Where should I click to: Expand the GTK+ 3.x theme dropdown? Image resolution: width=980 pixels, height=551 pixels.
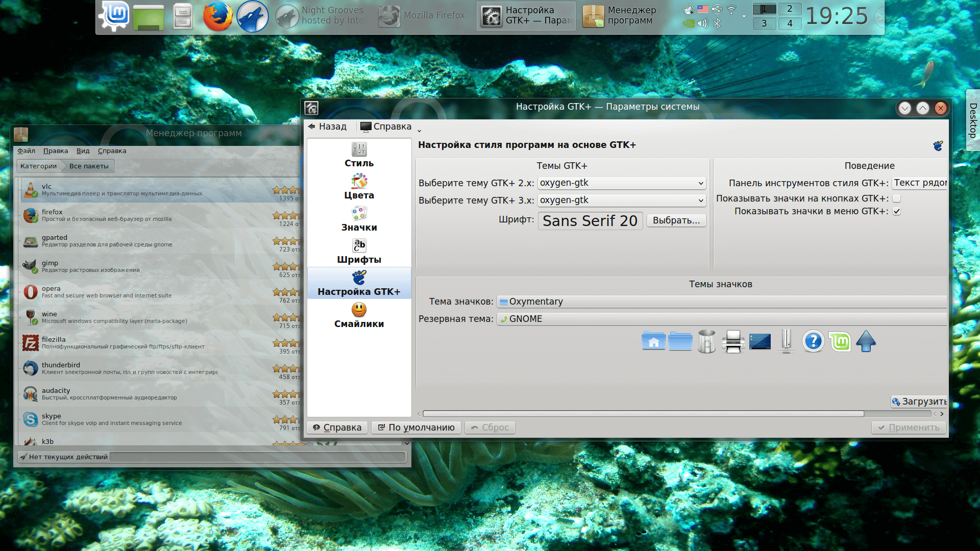622,201
